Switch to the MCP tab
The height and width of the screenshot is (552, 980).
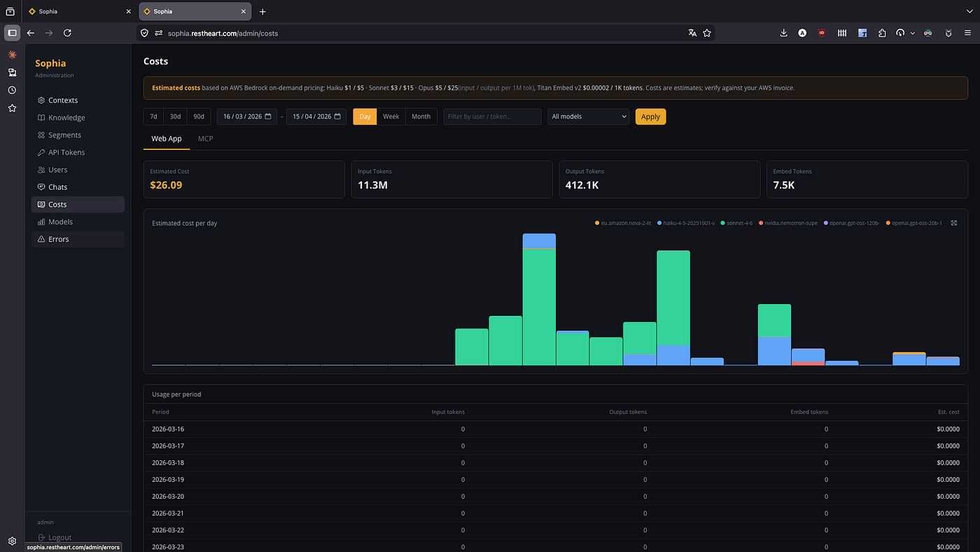(x=206, y=139)
